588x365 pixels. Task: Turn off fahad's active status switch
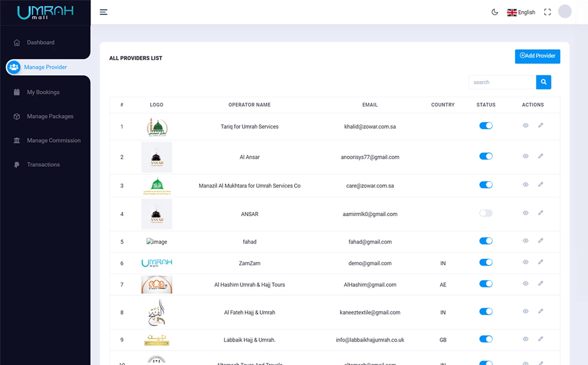(x=486, y=241)
